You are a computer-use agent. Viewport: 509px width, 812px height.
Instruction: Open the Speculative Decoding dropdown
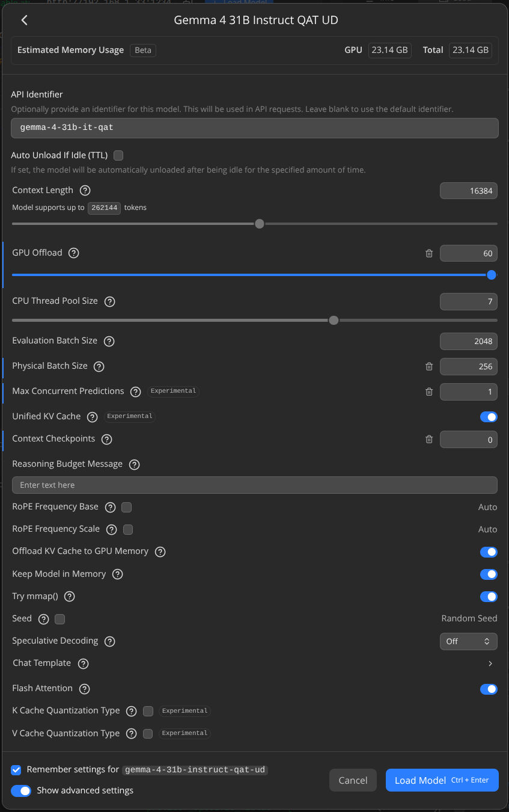(x=469, y=642)
